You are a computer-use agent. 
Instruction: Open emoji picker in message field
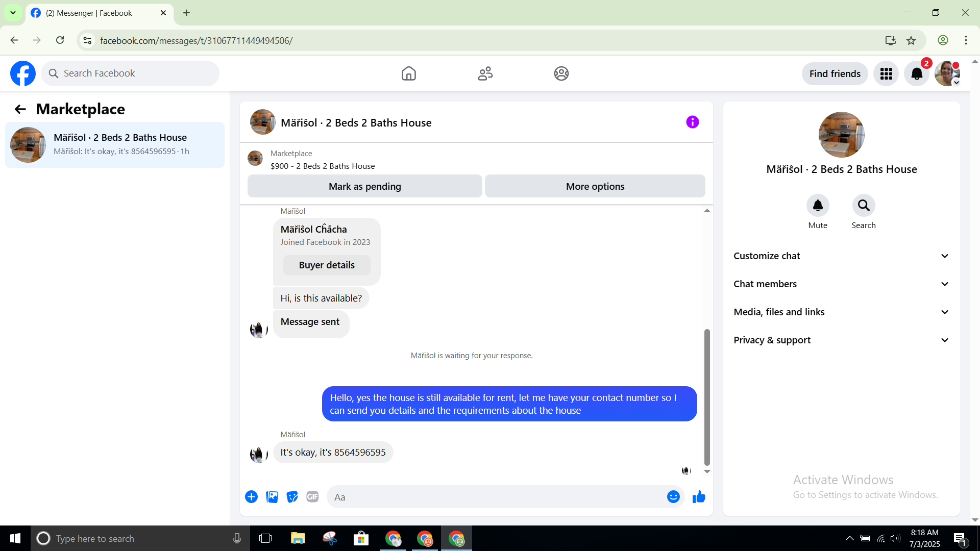coord(673,497)
